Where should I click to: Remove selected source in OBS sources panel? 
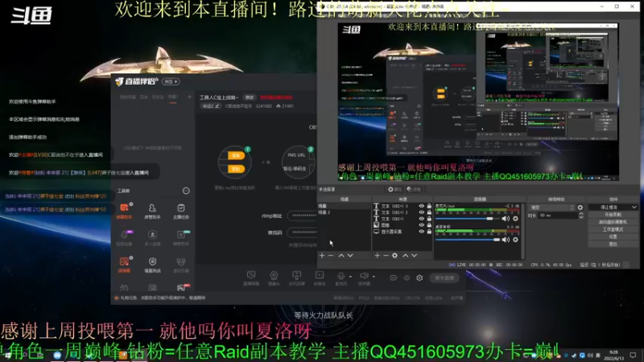coord(386,255)
